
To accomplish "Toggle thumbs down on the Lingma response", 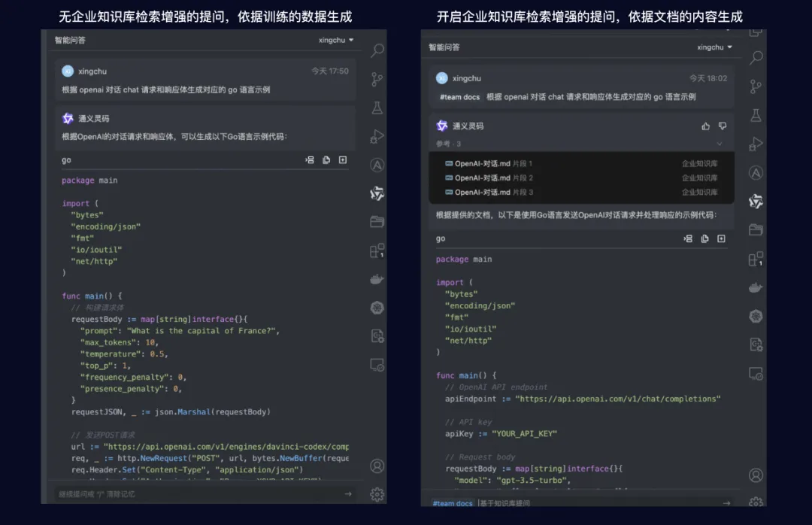I will [723, 125].
